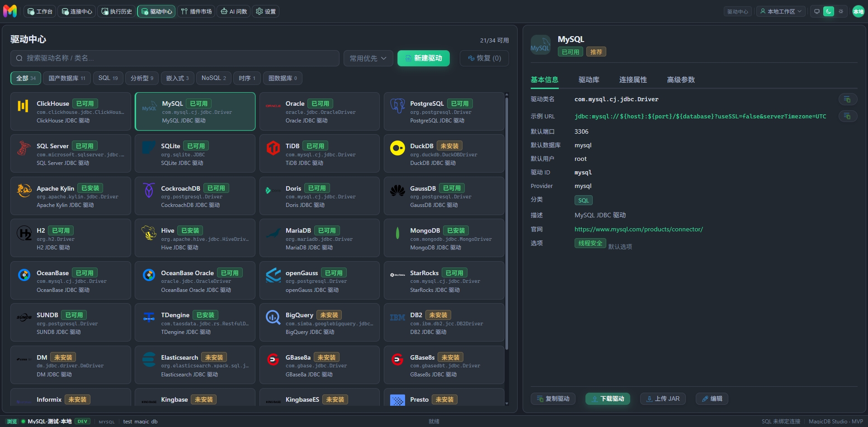Select the Hive driver icon
Screen dimensions: 868x427
click(149, 233)
